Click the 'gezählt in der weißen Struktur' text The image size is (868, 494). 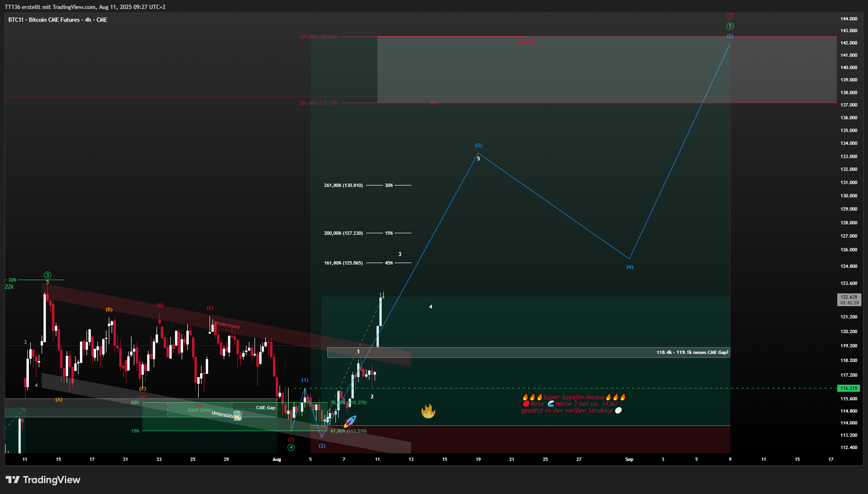(567, 410)
